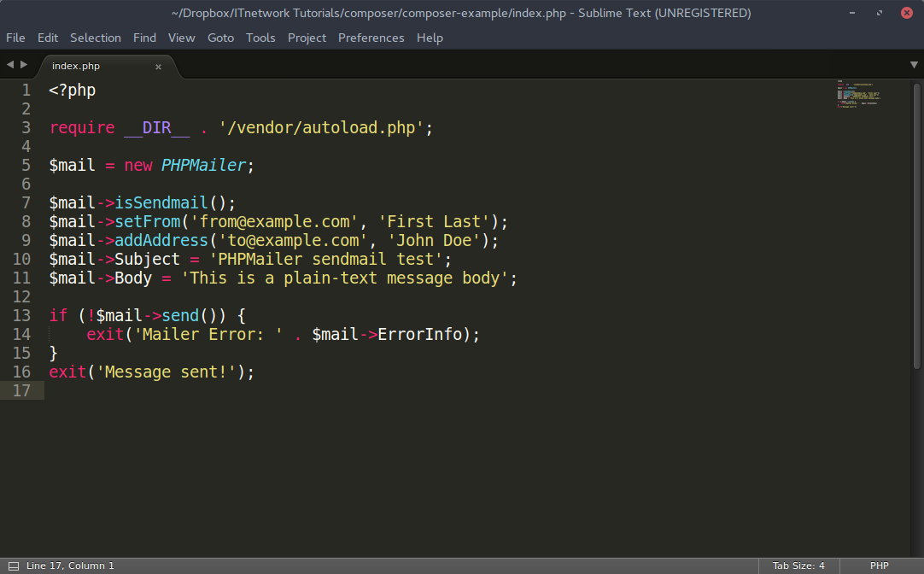Change Tab Size: 4 setting
The image size is (924, 574).
798,565
